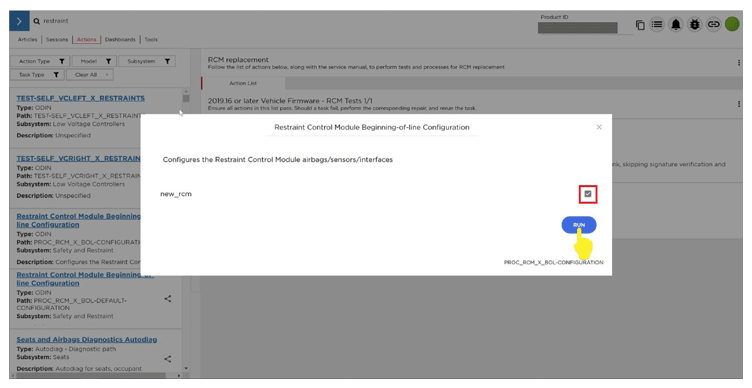The image size is (752, 388).
Task: Open TEST-SELF_VCLEFT_X_RESTRAINTS link
Action: pos(81,98)
